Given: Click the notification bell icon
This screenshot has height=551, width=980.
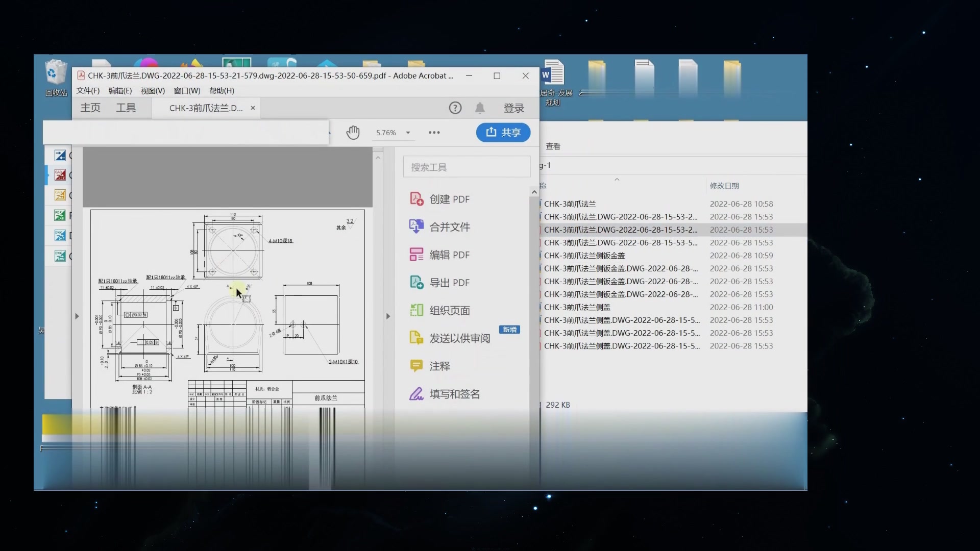Looking at the screenshot, I should coord(480,108).
